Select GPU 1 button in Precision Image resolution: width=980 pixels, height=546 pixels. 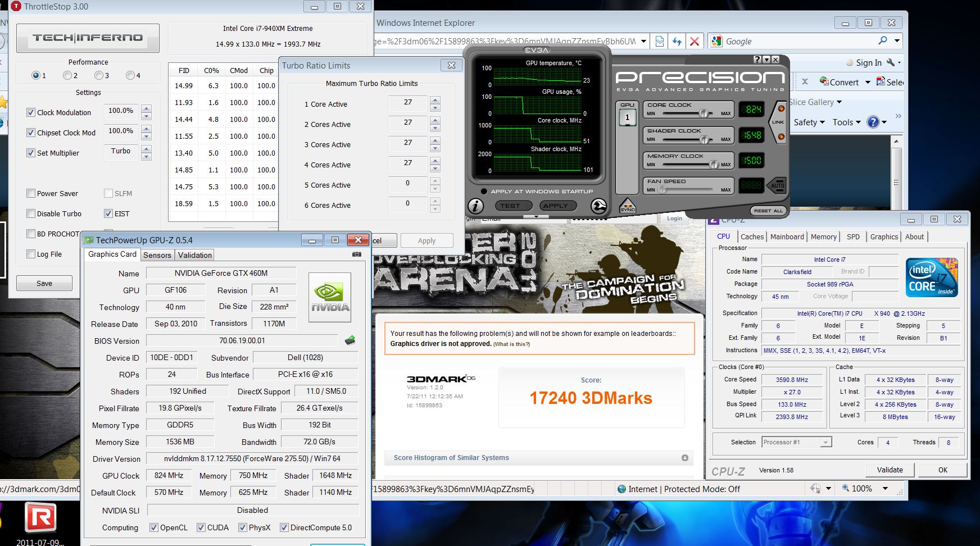(628, 117)
